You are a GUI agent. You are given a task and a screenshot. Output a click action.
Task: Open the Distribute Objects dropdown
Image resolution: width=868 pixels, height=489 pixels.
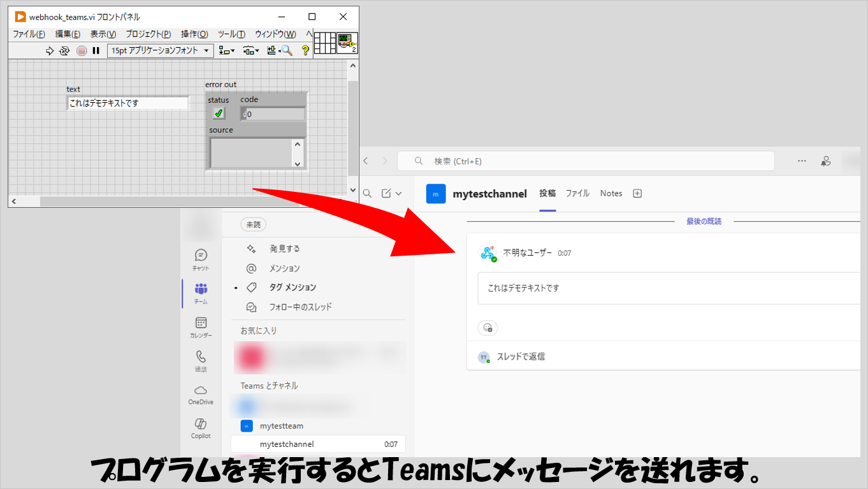click(250, 51)
